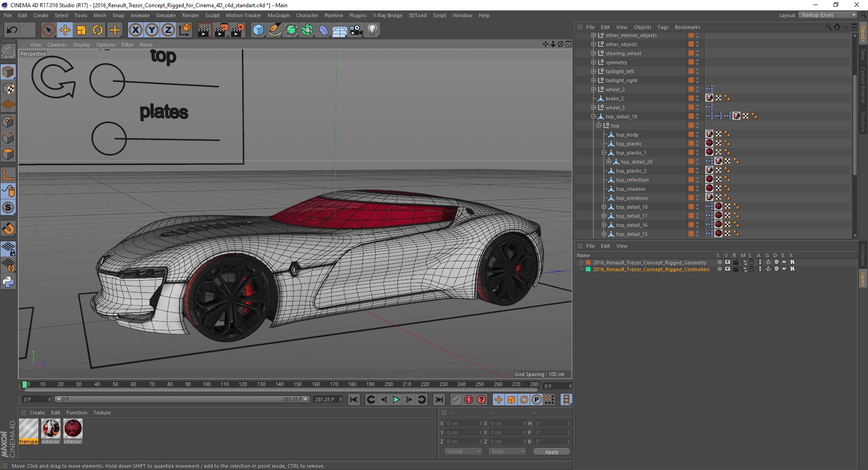The height and width of the screenshot is (470, 868).
Task: Select the interior material thumbnail
Action: 72,431
